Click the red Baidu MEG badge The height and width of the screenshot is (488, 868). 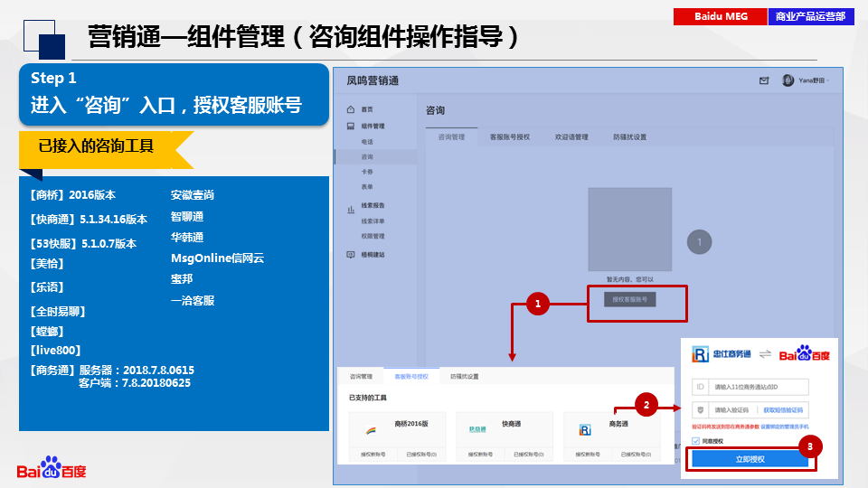(x=721, y=16)
